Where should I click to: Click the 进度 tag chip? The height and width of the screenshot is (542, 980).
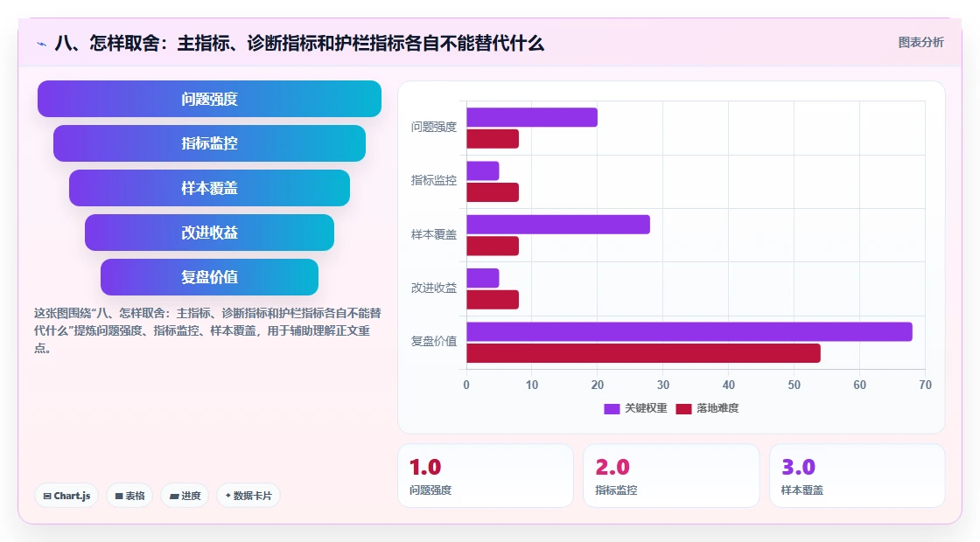(185, 496)
